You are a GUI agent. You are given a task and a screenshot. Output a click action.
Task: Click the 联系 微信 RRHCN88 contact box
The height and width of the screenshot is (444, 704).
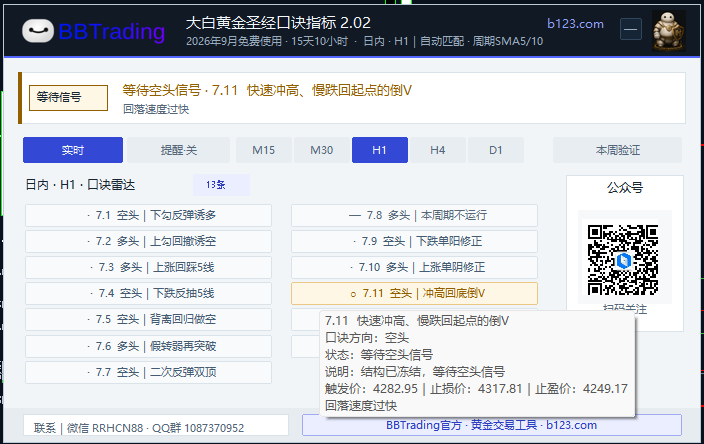156,426
